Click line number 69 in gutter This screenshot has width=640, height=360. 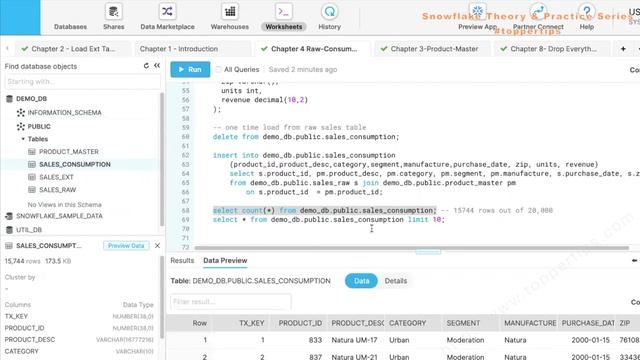click(185, 220)
